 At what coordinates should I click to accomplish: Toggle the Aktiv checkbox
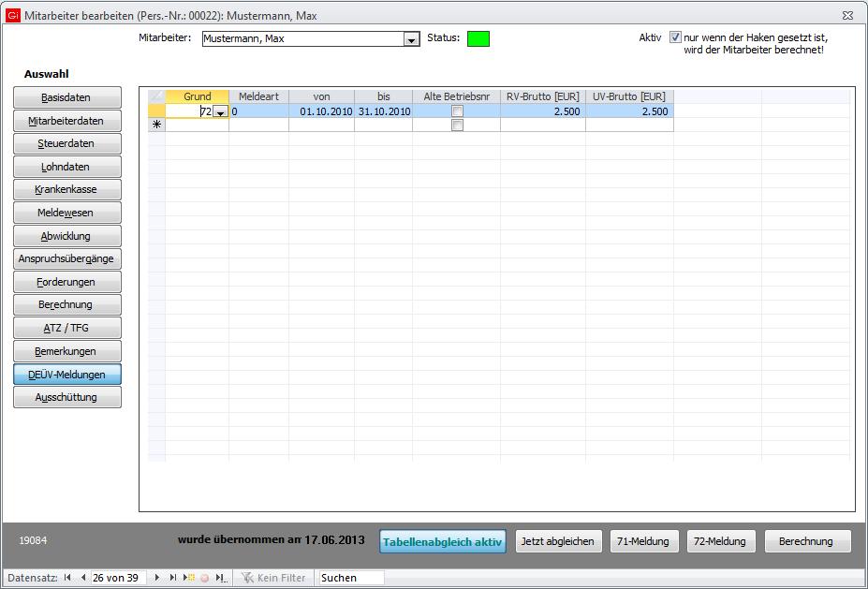[675, 37]
